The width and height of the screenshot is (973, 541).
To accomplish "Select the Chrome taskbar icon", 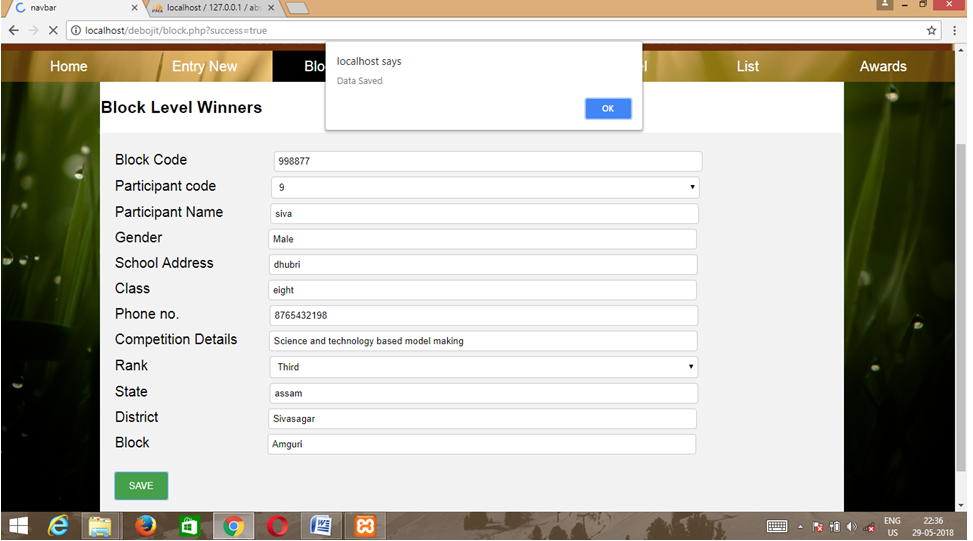I will 233,526.
